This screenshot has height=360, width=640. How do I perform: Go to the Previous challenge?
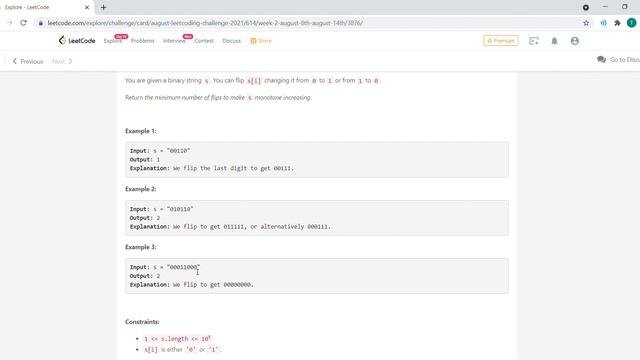[27, 61]
